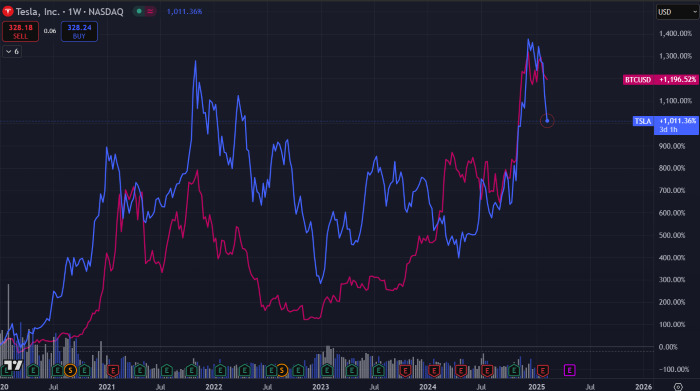This screenshot has width=700, height=391.
Task: Click the TSLA last-value dot on the line
Action: tap(547, 121)
